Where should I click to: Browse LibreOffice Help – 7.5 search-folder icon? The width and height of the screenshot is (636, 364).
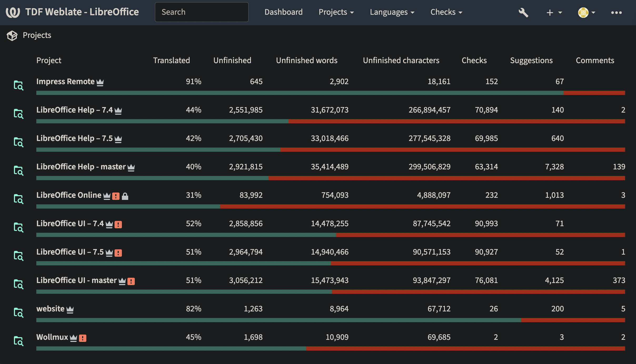(x=18, y=142)
